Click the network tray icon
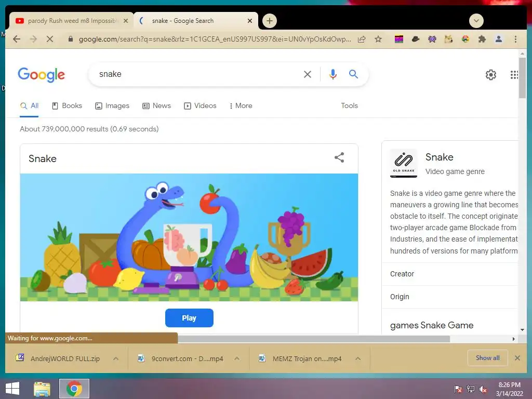 coord(470,389)
